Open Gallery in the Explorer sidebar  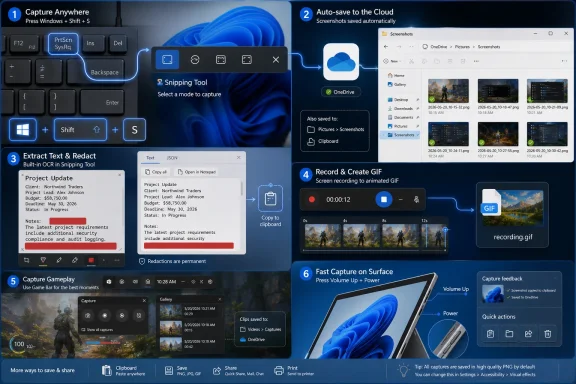[397, 85]
